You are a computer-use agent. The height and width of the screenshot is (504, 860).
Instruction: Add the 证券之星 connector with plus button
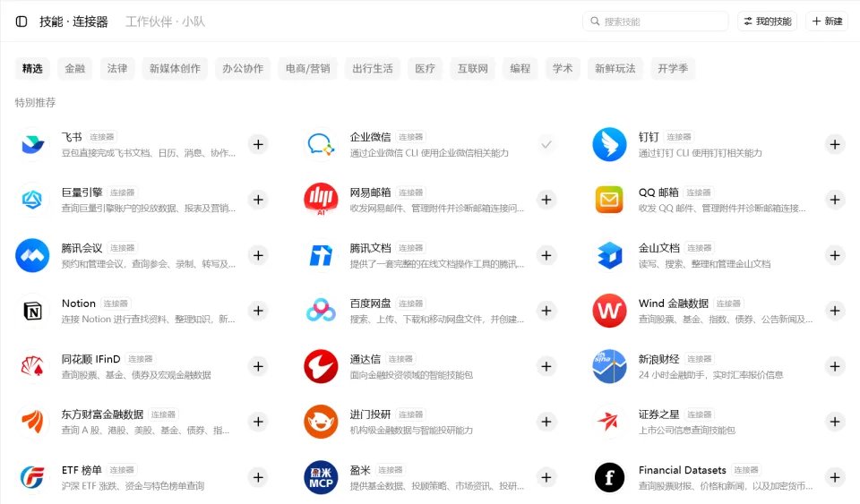[835, 422]
